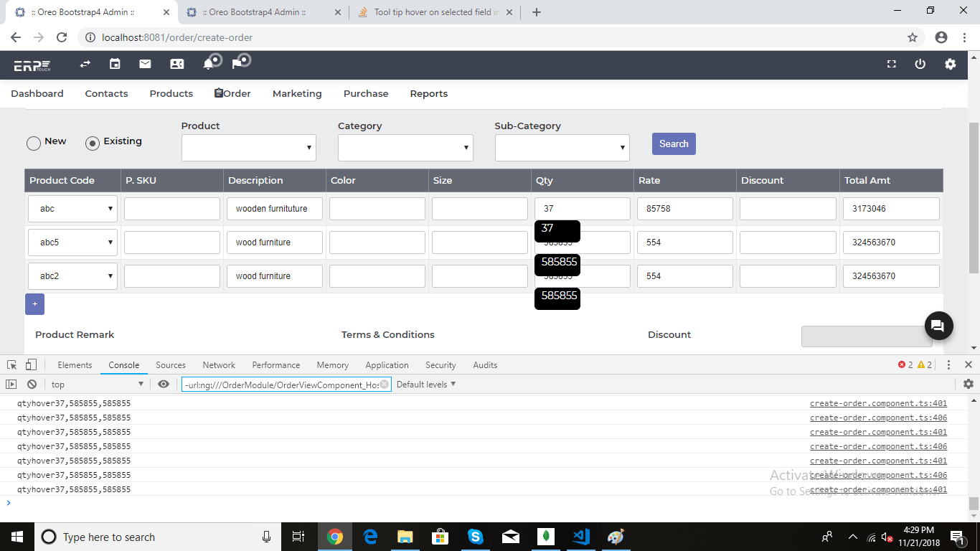Reload the page with refresh icon

62,37
